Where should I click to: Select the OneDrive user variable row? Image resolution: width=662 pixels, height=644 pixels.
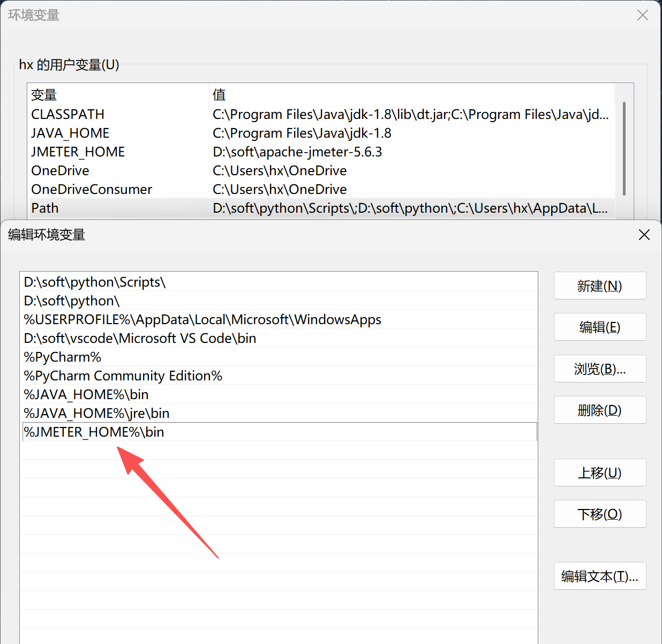[x=321, y=170]
